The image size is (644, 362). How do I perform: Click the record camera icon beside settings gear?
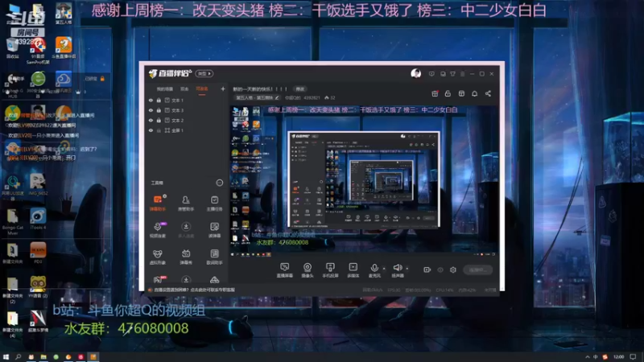point(427,269)
